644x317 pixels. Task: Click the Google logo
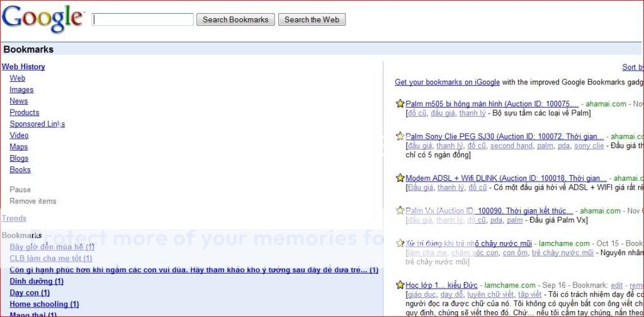pos(43,19)
